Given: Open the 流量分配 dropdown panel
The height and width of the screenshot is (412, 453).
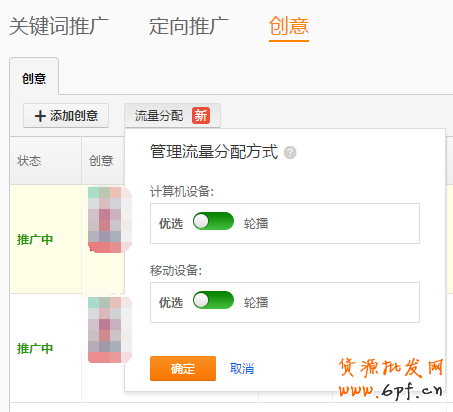Looking at the screenshot, I should coord(172,116).
